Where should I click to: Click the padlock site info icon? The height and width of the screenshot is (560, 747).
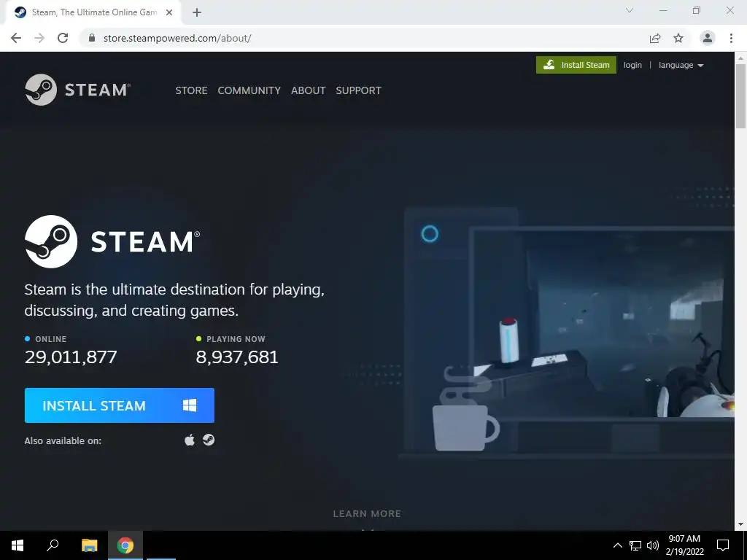92,38
